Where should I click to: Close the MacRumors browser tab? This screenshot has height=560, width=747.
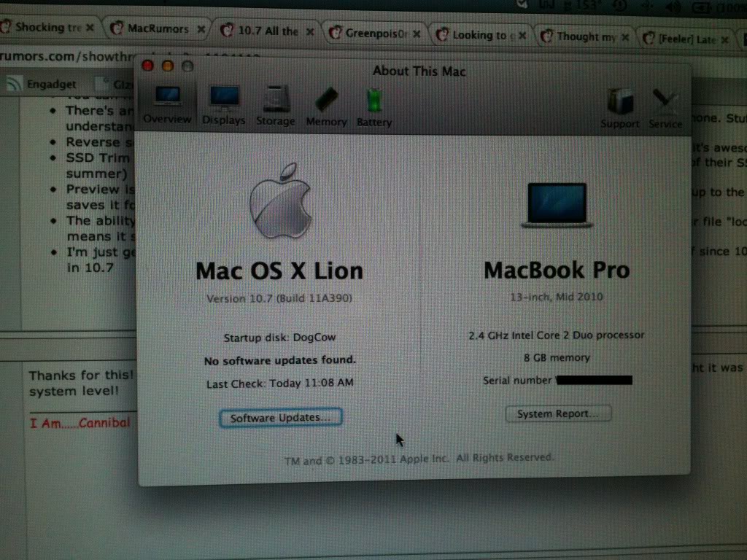(201, 29)
